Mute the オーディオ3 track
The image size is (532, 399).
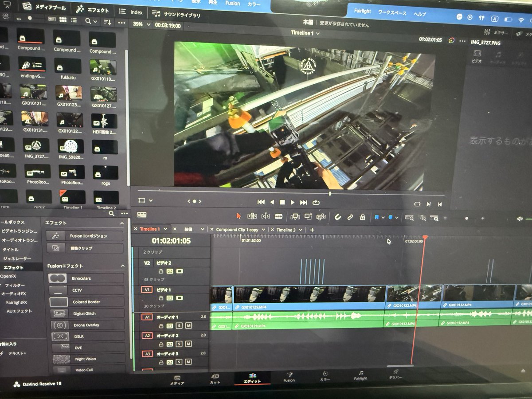pos(188,362)
